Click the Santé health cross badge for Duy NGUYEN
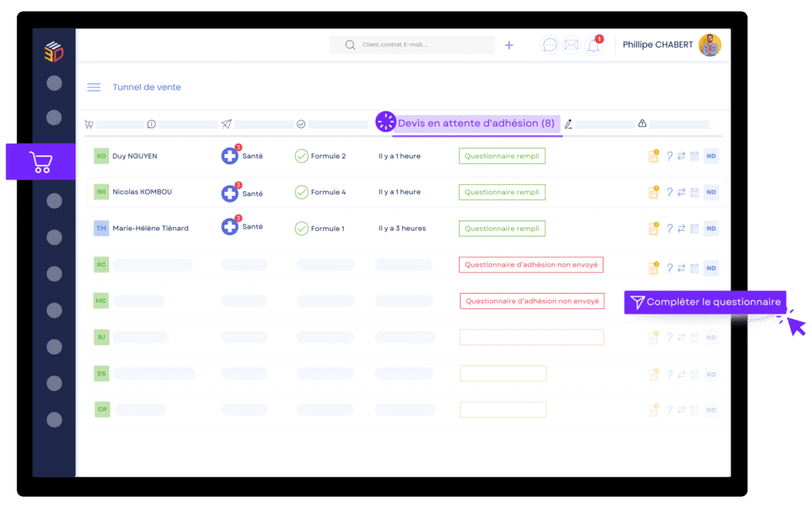812x508 pixels. [231, 156]
